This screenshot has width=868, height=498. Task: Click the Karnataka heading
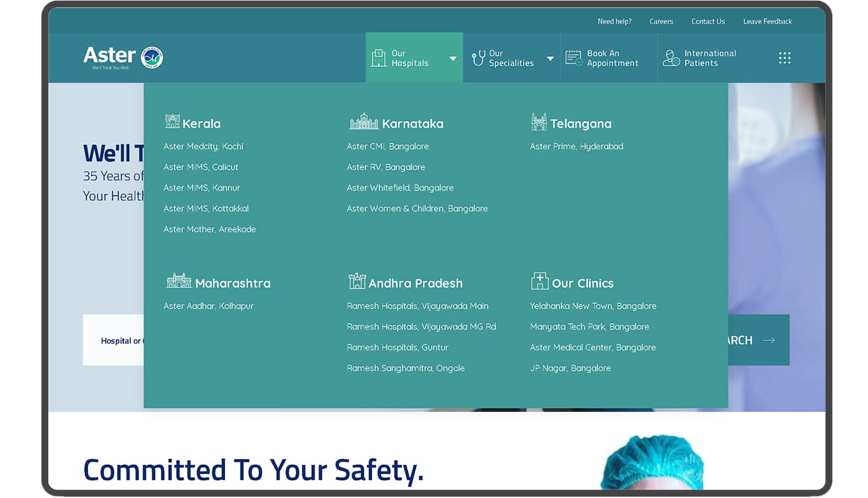click(412, 124)
